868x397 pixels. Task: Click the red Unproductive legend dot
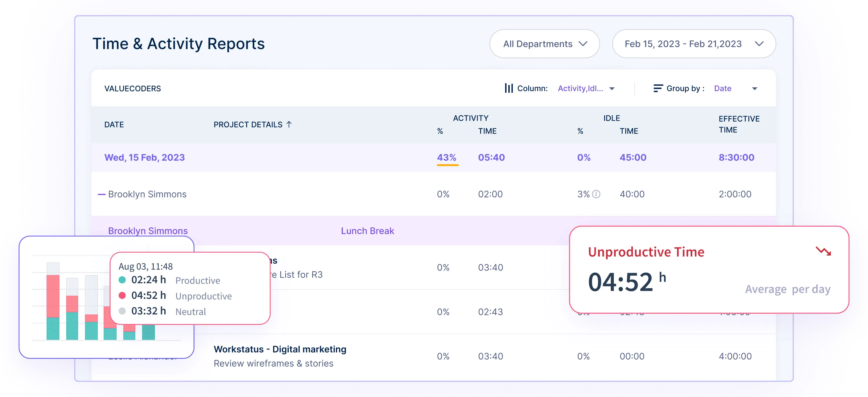[122, 295]
